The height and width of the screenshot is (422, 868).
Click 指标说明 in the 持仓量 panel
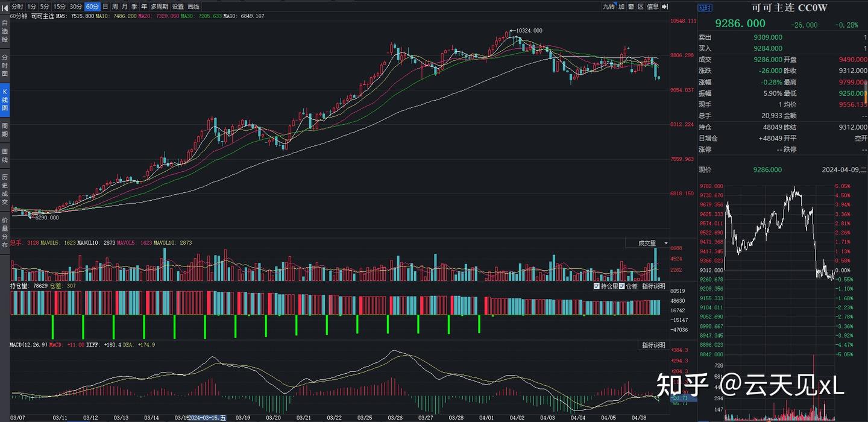pyautogui.click(x=653, y=286)
